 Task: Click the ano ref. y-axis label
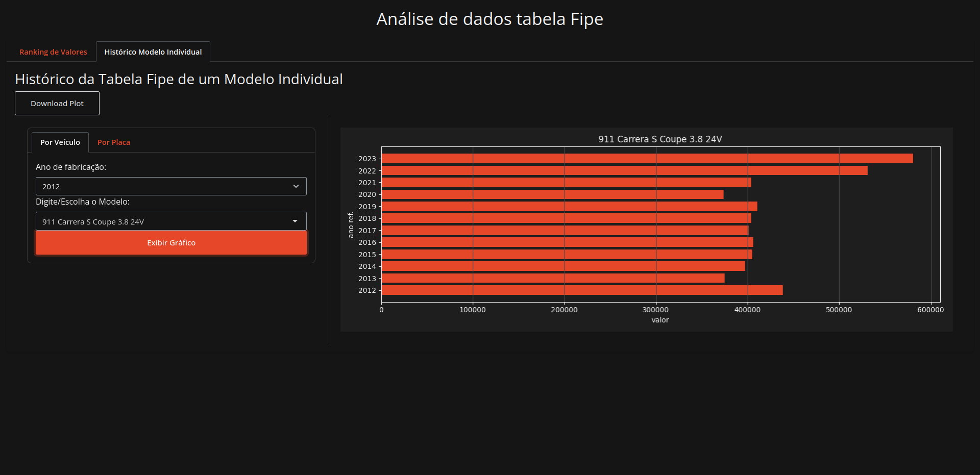point(351,224)
